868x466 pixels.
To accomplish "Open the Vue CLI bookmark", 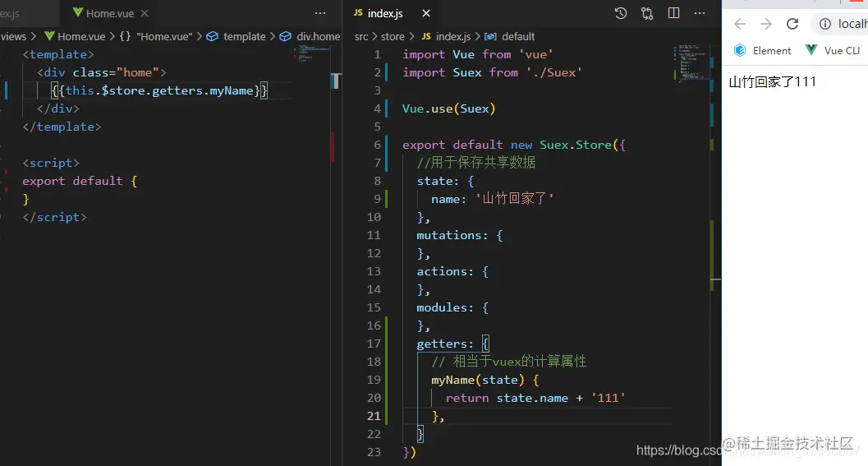I will (x=833, y=50).
